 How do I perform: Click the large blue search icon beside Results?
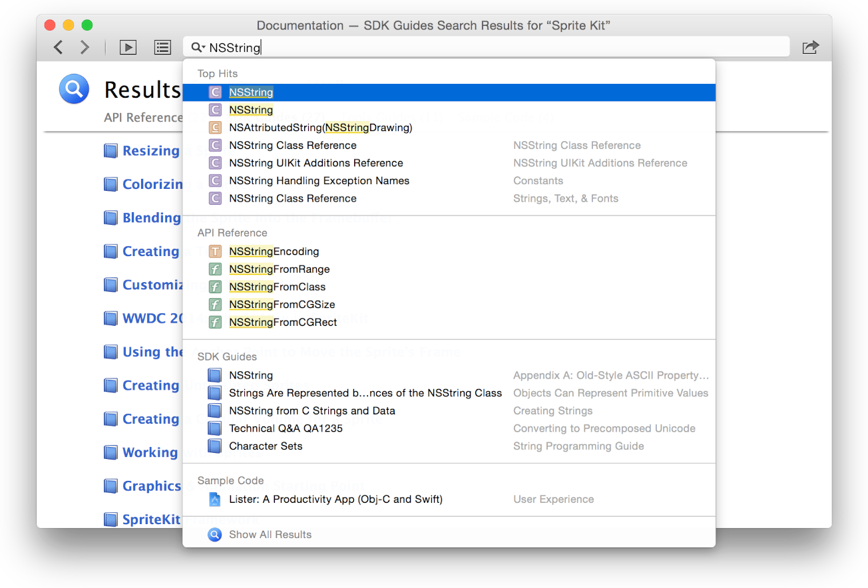[x=74, y=89]
